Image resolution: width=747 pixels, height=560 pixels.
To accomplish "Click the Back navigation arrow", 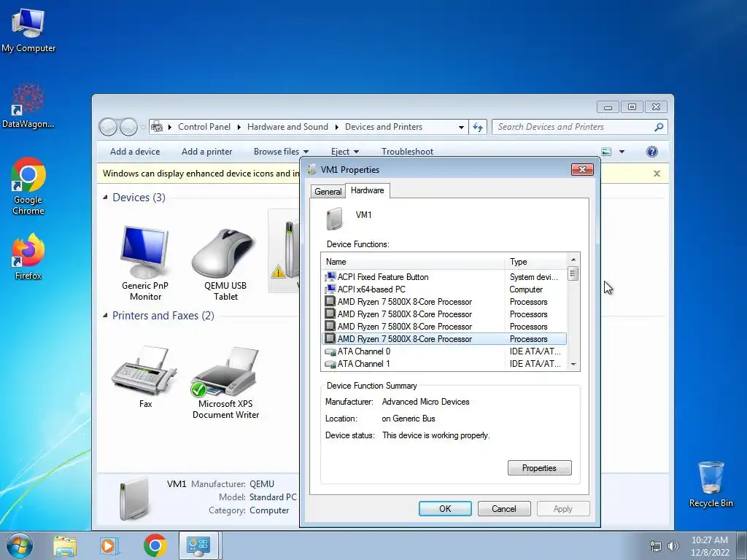I will click(108, 127).
